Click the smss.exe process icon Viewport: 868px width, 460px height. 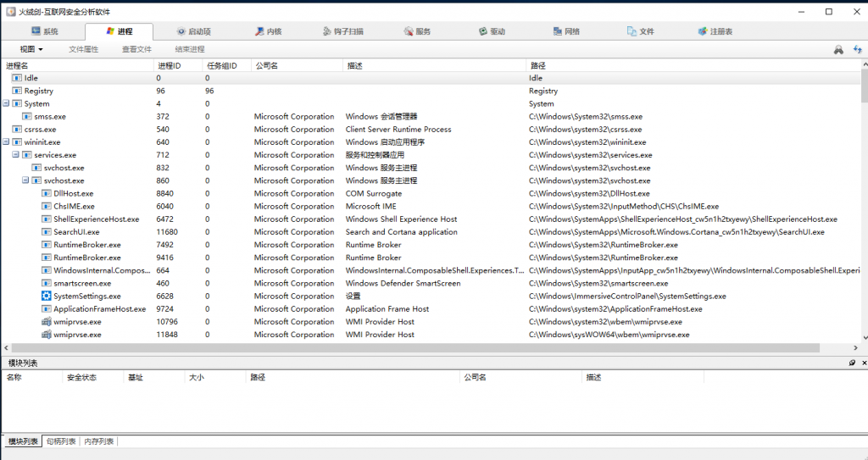[26, 116]
